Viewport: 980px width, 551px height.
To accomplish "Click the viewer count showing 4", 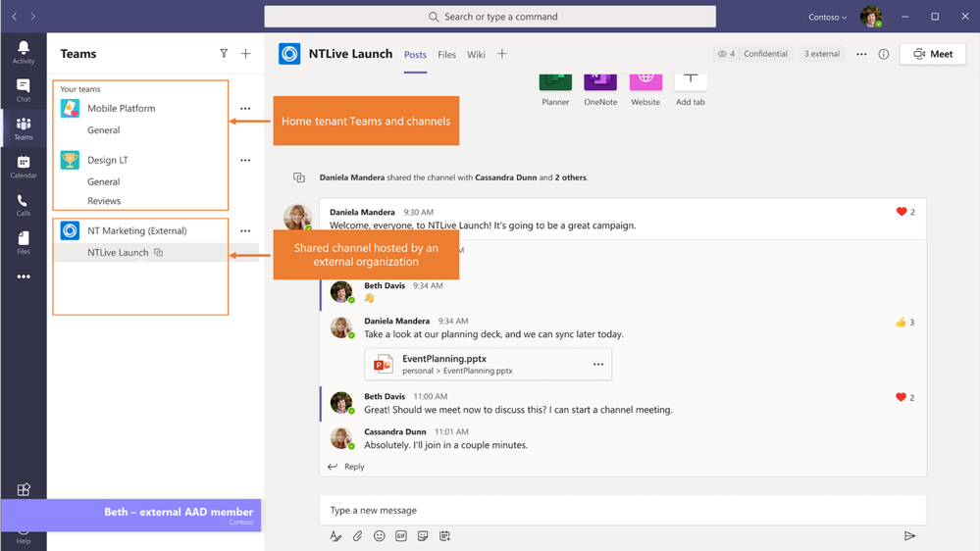I will point(726,54).
